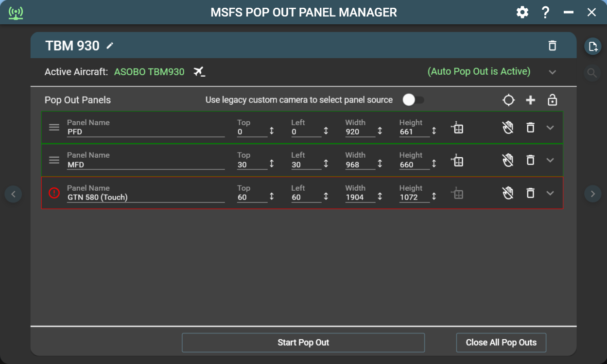Delete the PFD panel

click(531, 128)
